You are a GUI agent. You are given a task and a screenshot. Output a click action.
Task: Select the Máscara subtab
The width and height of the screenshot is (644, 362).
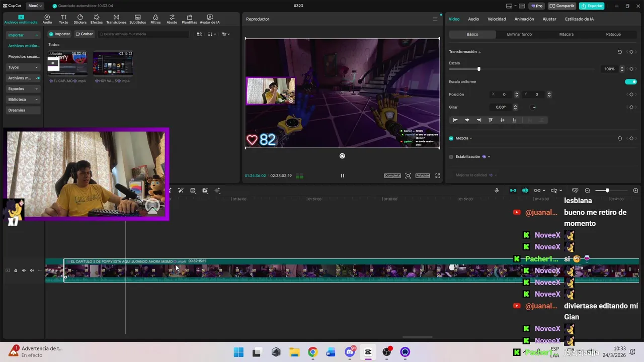pyautogui.click(x=566, y=34)
